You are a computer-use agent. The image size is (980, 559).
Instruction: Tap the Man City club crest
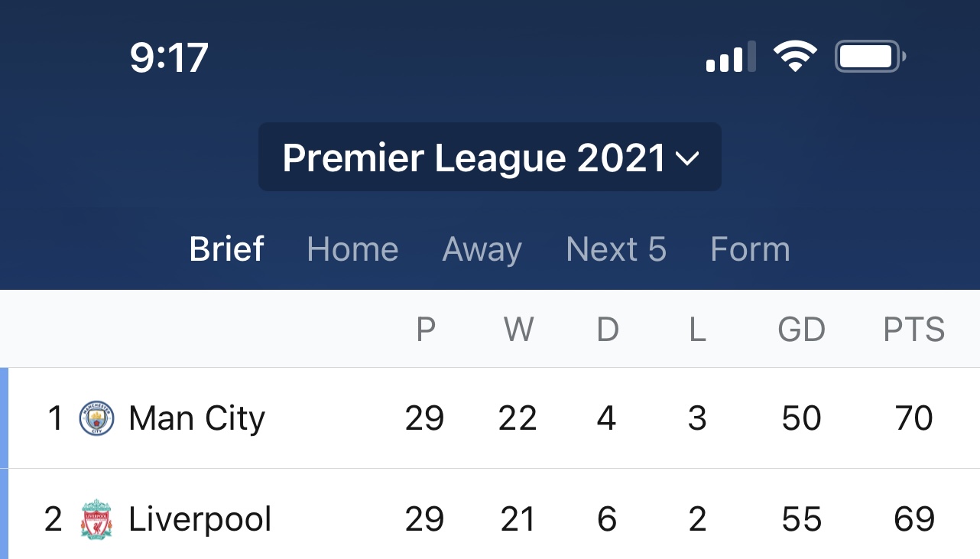pyautogui.click(x=96, y=418)
